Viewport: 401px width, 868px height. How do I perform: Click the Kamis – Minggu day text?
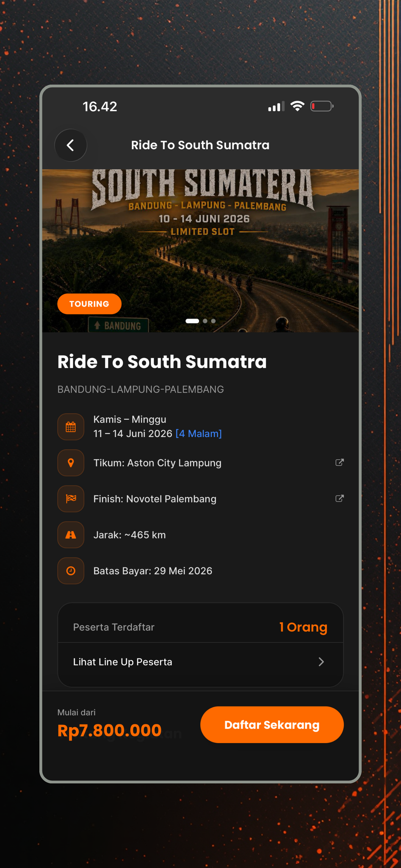pyautogui.click(x=130, y=419)
